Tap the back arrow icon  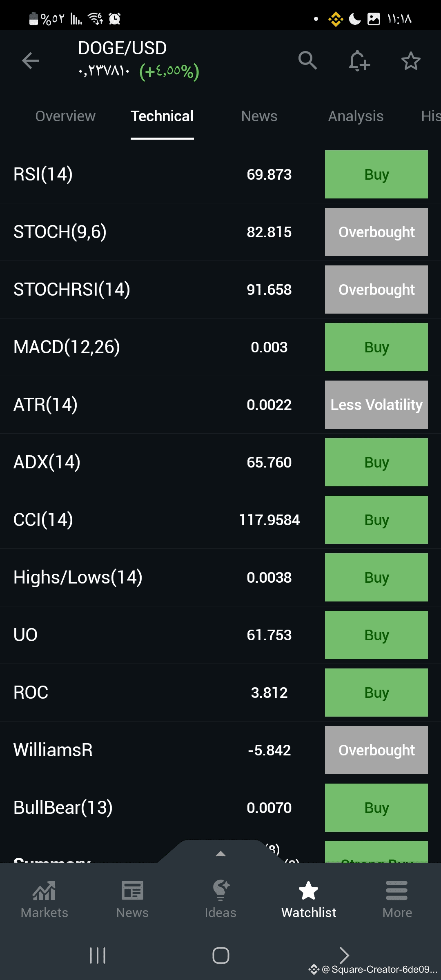[x=31, y=61]
